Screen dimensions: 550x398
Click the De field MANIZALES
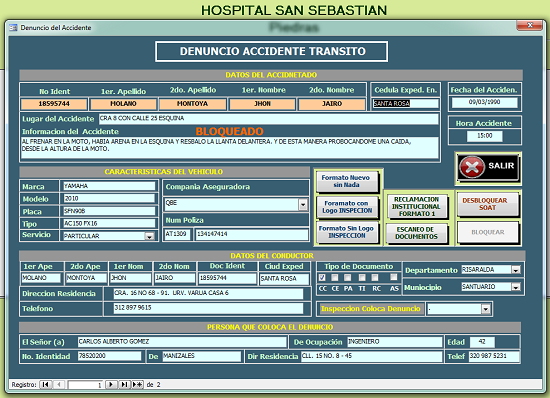(x=202, y=356)
